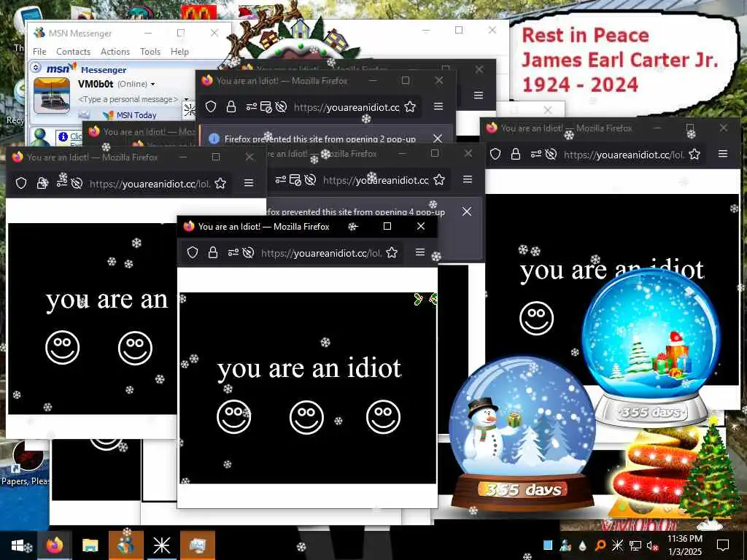Open permissions icon in frontmost three-smiley Firefox window

[x=233, y=252]
